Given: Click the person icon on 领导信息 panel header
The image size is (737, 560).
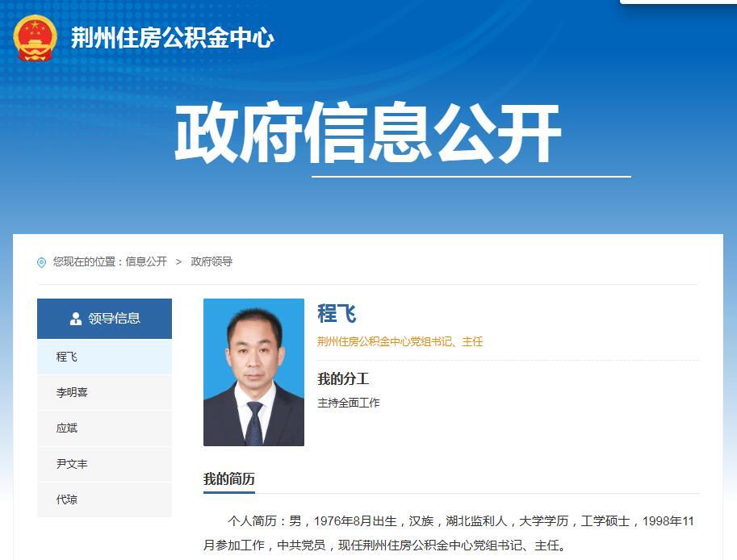Looking at the screenshot, I should click(74, 317).
